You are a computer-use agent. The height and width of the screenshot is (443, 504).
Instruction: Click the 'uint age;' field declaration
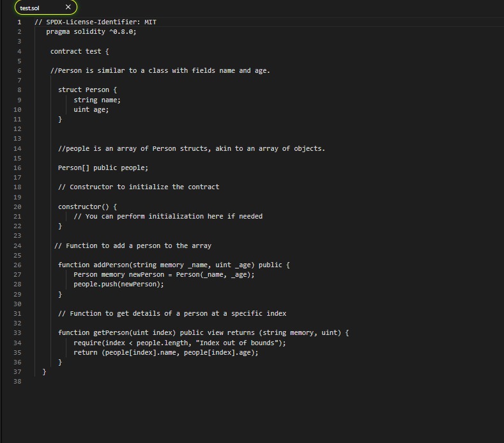tap(91, 110)
